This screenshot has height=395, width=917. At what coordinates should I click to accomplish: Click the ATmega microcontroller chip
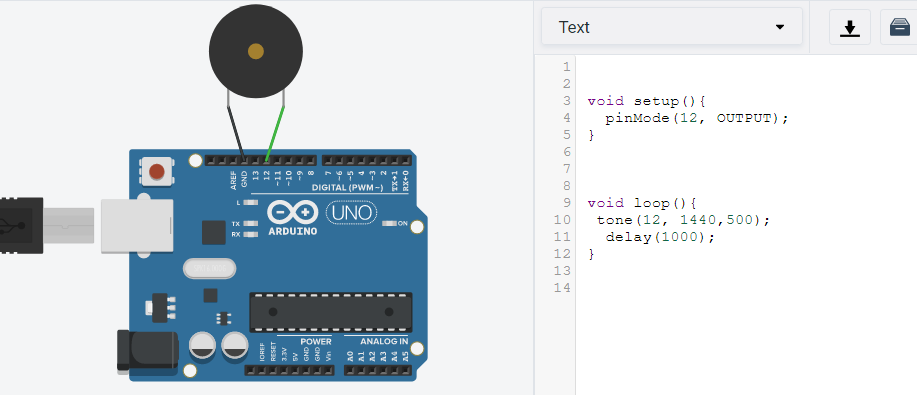(331, 312)
